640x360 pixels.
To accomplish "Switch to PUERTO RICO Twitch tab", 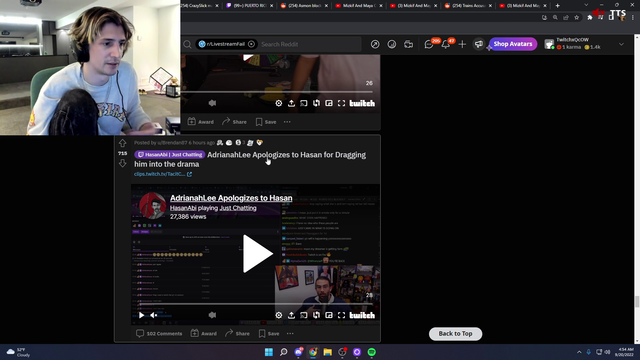I will point(249,6).
